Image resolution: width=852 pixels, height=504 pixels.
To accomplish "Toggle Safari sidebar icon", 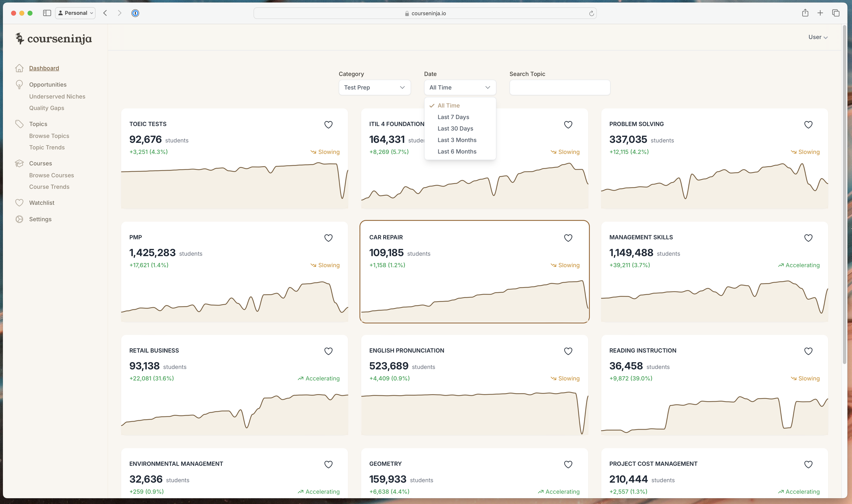I will tap(47, 13).
